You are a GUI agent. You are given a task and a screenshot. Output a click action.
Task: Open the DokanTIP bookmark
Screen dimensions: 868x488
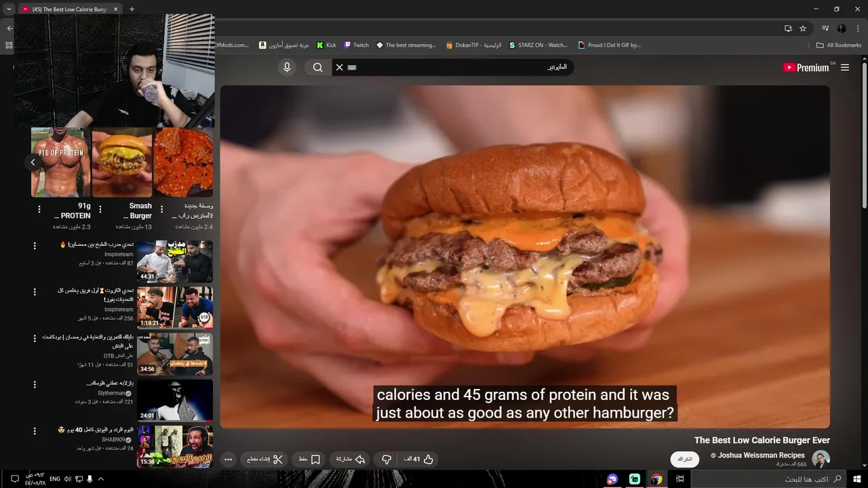point(473,45)
